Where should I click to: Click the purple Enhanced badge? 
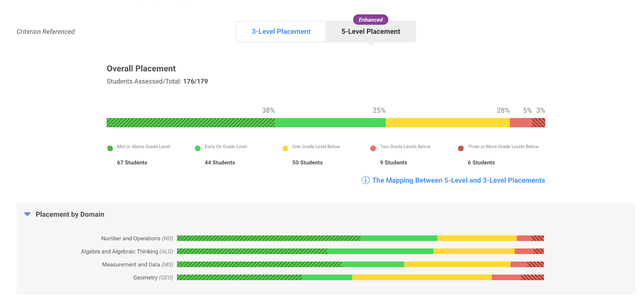[370, 20]
